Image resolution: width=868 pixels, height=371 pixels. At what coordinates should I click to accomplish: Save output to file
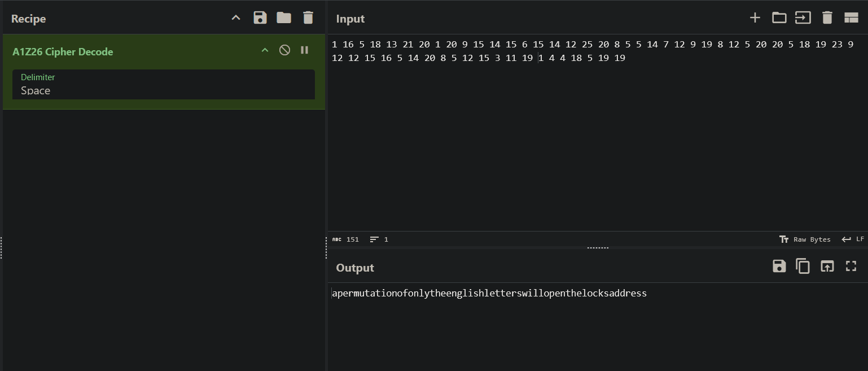(x=779, y=267)
